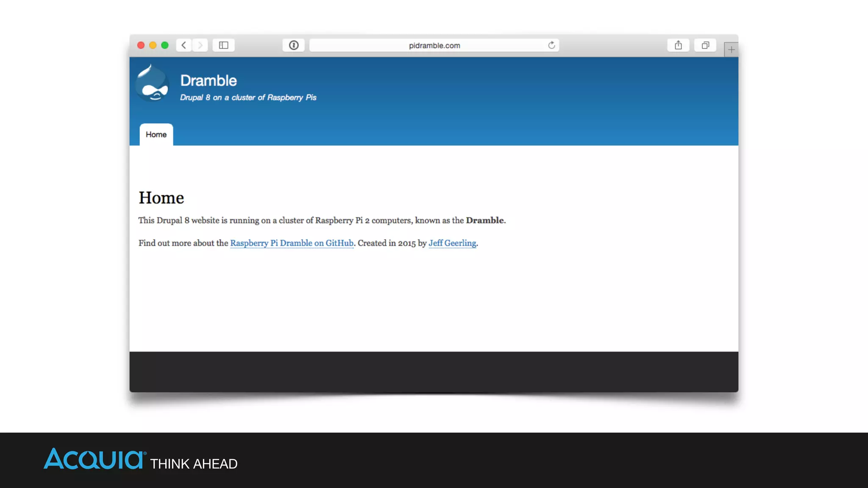Open the Raspberry Pi Dramble on GitHub link

tap(292, 243)
